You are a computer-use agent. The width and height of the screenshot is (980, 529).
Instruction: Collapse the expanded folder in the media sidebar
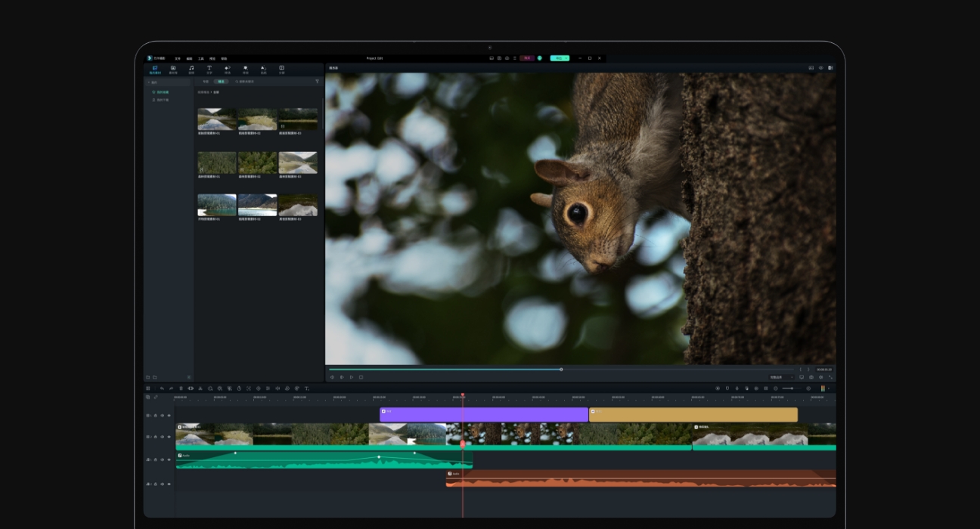pos(149,82)
